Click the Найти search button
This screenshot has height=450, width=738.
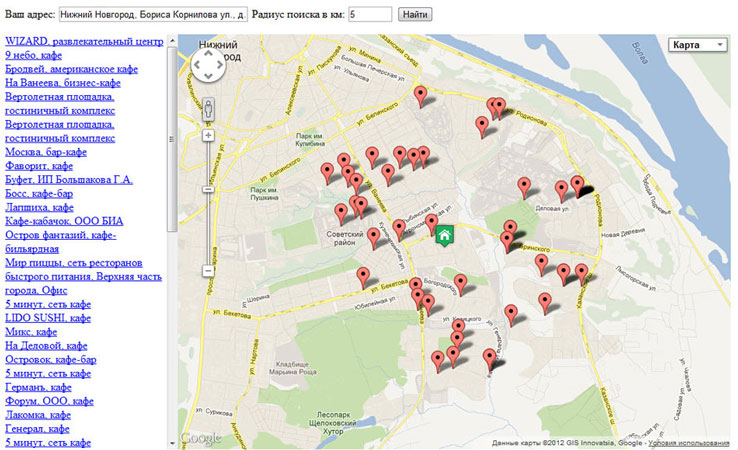[x=415, y=15]
